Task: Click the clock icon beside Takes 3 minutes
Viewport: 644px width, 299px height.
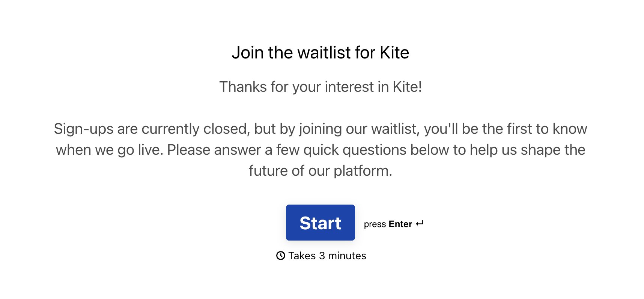Action: click(x=281, y=256)
